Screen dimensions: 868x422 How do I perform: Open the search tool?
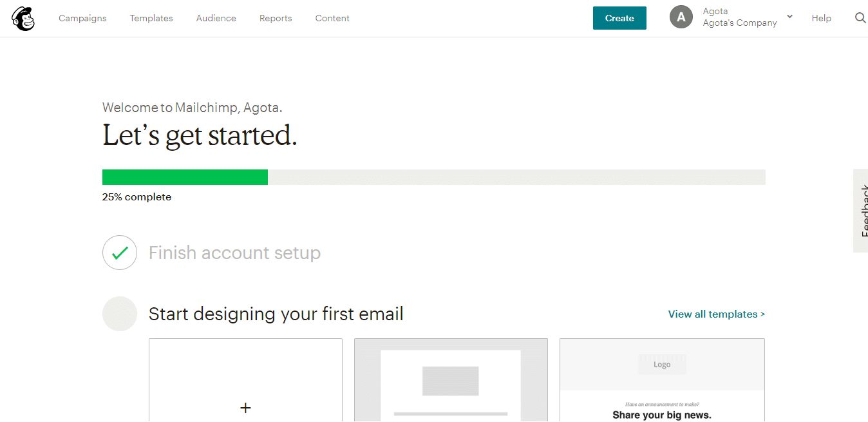click(860, 18)
